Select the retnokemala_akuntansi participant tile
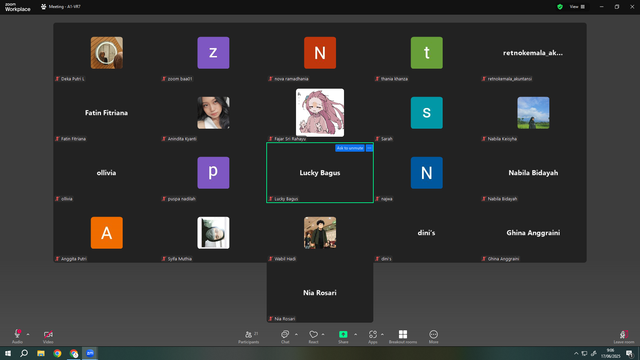 [x=533, y=53]
